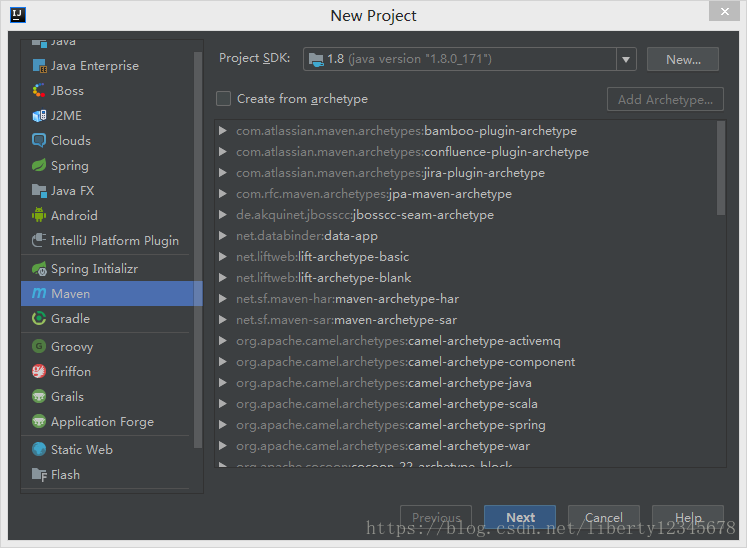This screenshot has height=548, width=747.
Task: Open the Project SDK dropdown arrow
Action: click(626, 60)
